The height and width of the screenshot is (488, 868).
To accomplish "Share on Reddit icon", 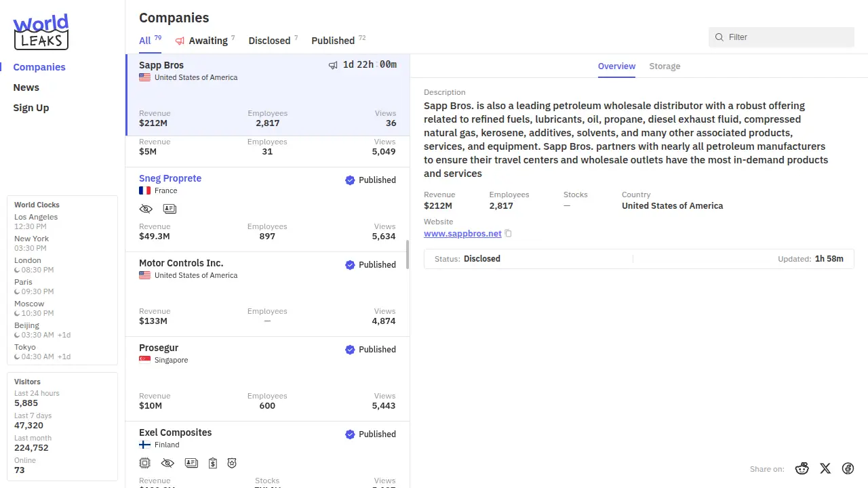I will click(x=802, y=468).
